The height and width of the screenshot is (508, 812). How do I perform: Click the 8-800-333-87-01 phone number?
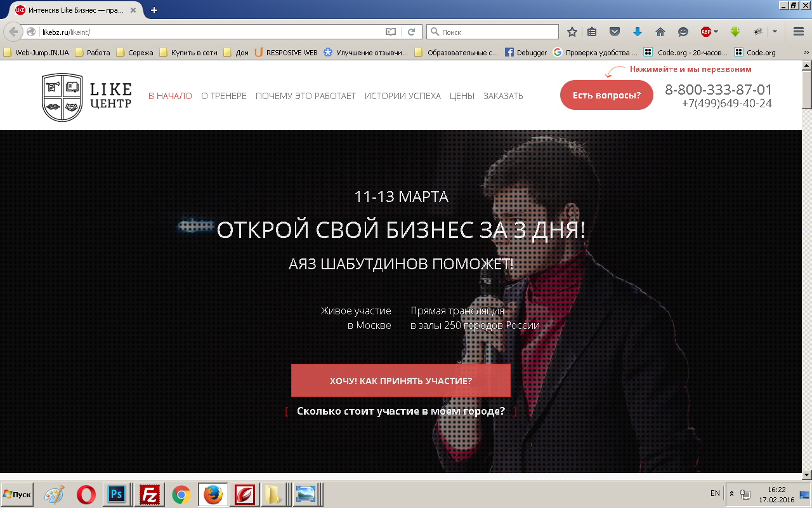pos(718,90)
